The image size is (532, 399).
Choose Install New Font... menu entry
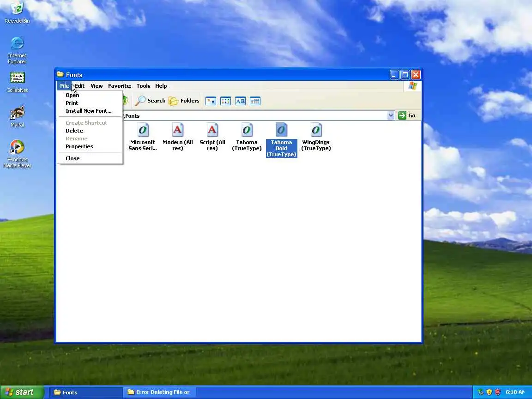coord(90,111)
